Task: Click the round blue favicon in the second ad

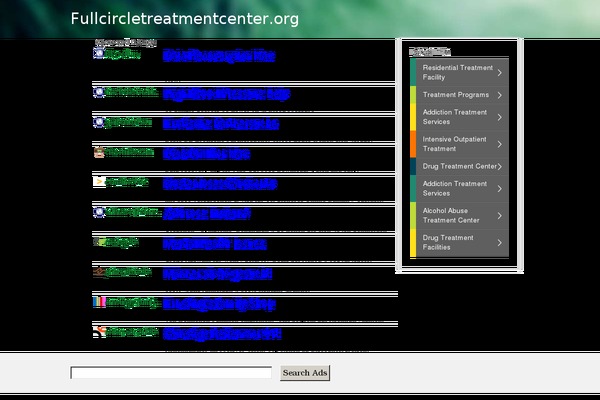Action: pos(99,92)
